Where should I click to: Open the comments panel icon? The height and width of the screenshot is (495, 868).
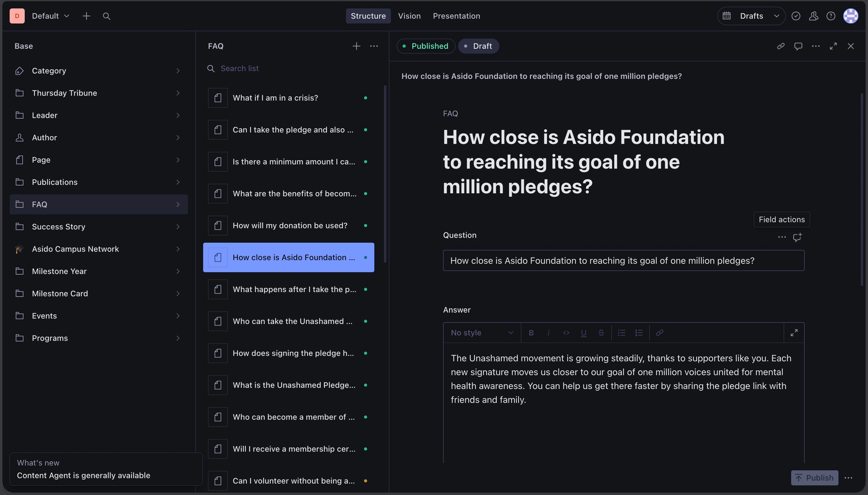pyautogui.click(x=798, y=46)
